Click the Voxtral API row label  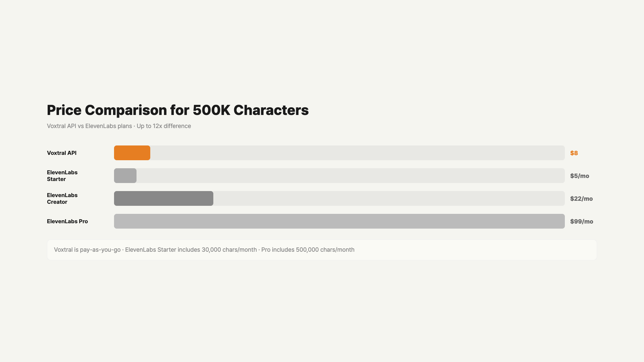(62, 153)
